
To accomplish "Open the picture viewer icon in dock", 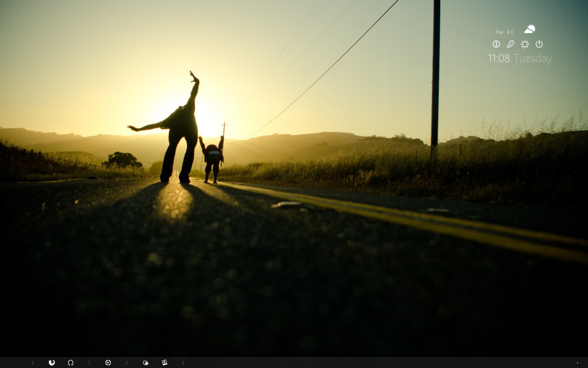I will coord(165,362).
